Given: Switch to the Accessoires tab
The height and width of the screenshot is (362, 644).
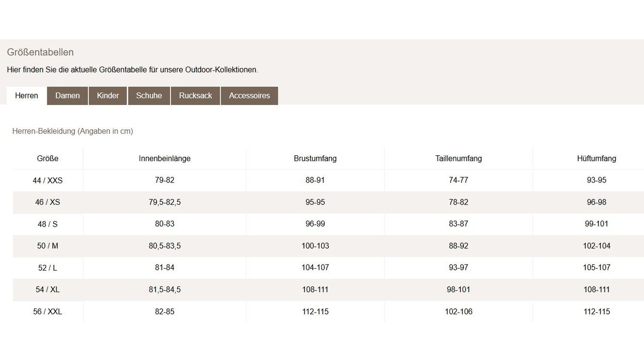Looking at the screenshot, I should (x=249, y=96).
